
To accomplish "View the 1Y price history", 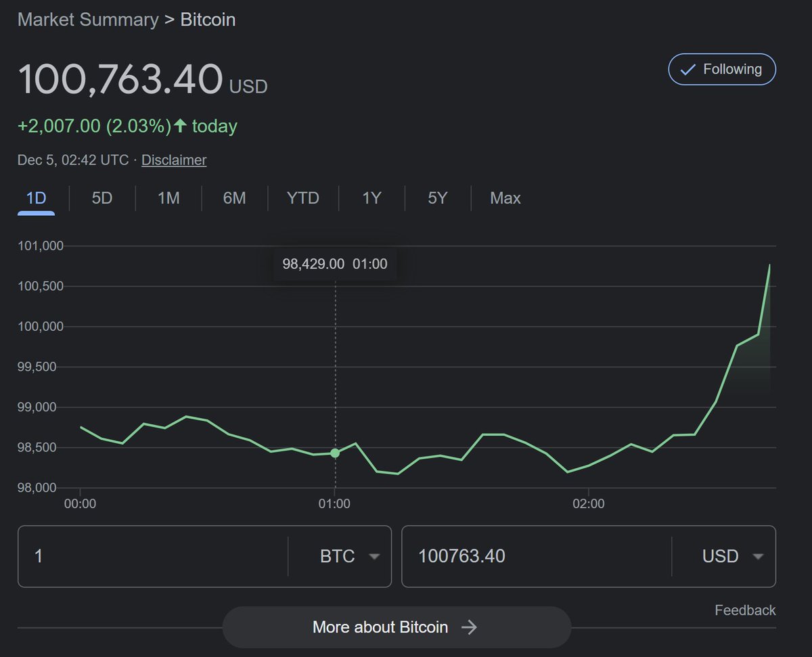I will tap(371, 198).
